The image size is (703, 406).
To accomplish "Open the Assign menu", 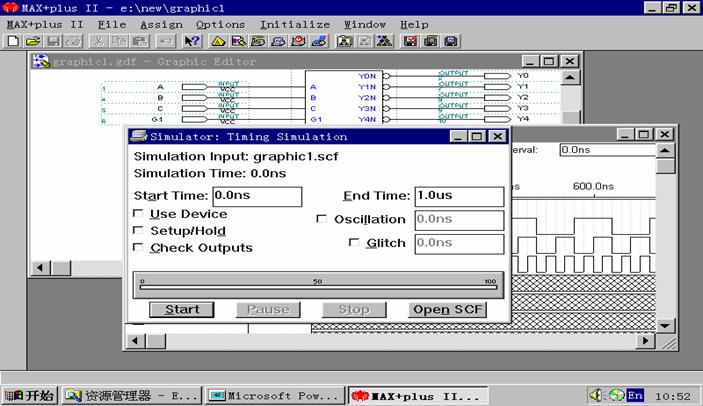I will coord(161,24).
